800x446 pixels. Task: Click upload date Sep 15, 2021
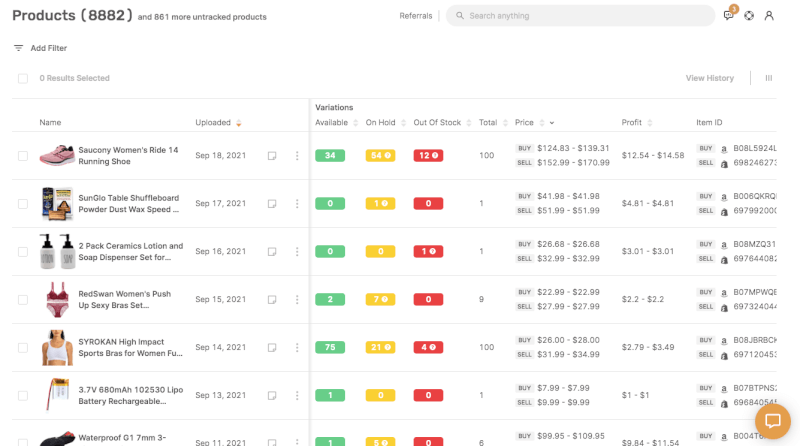coord(220,300)
